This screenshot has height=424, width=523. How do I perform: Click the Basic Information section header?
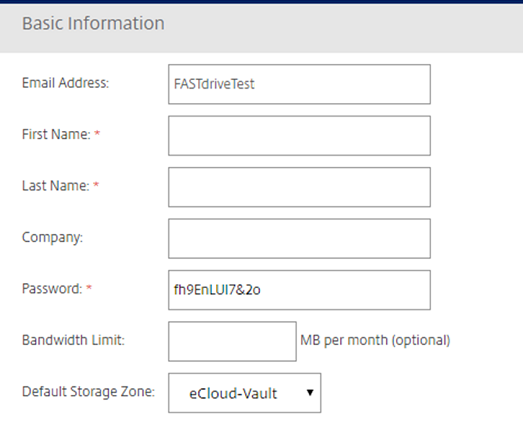pos(93,23)
